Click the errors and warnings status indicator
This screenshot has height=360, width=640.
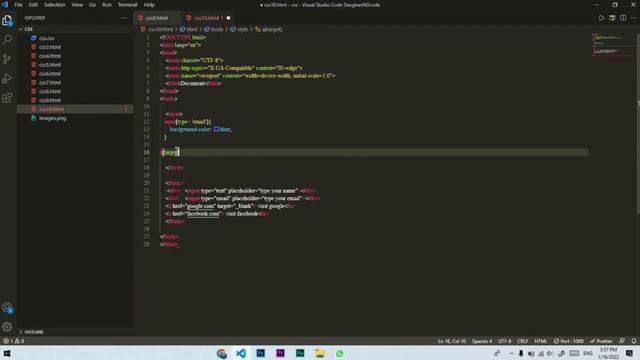pos(13,341)
